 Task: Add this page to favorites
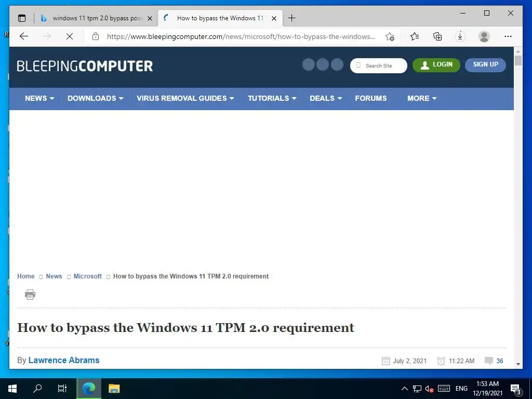390,37
